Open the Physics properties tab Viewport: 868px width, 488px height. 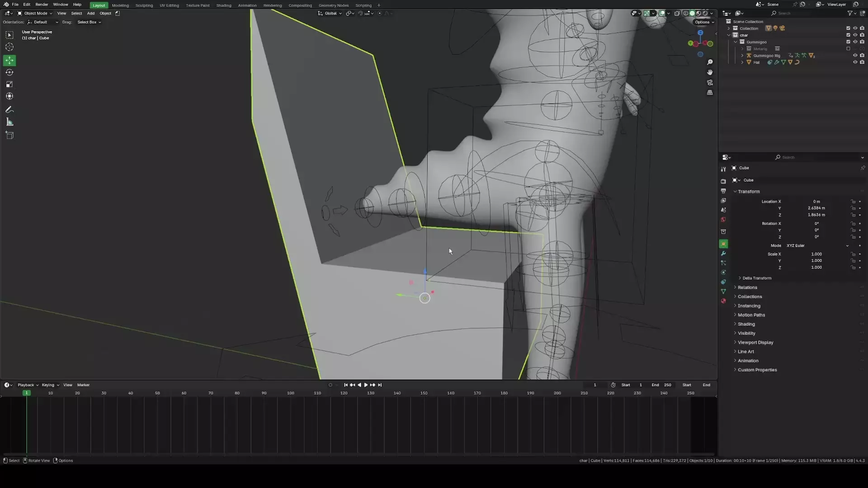[x=723, y=272]
